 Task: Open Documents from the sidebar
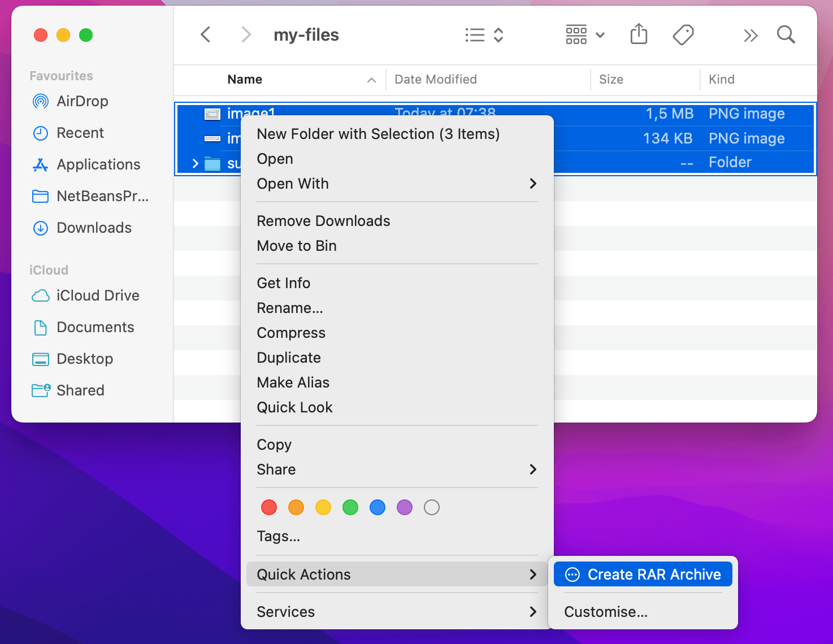tap(95, 327)
